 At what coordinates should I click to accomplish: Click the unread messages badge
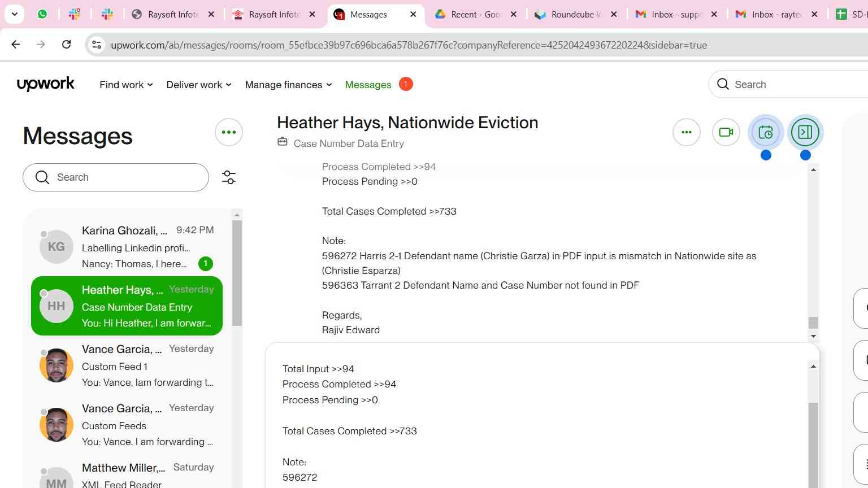[405, 84]
